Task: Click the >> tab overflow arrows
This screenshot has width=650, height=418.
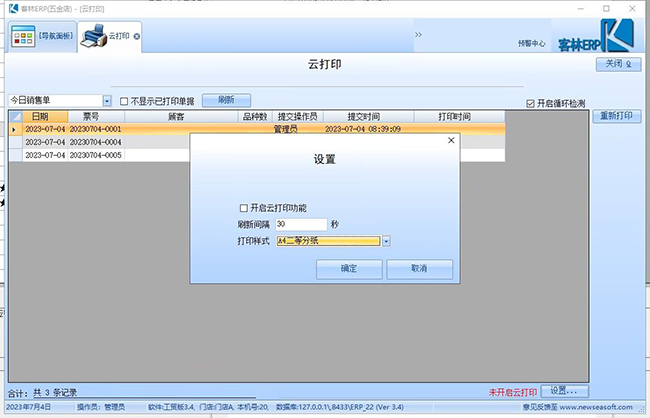Action: (x=418, y=35)
